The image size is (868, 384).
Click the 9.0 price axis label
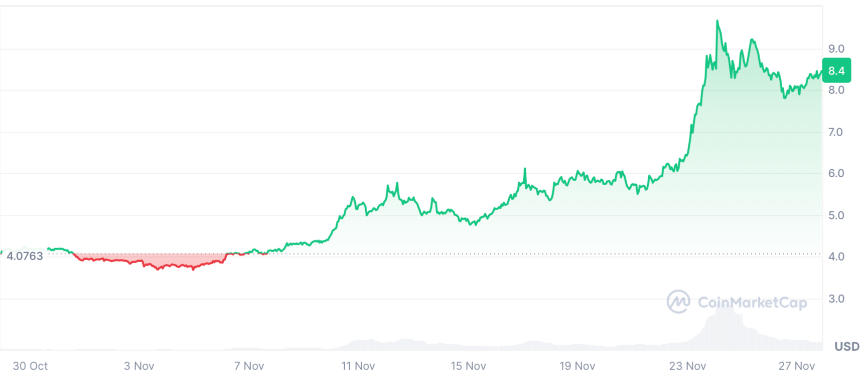(836, 49)
